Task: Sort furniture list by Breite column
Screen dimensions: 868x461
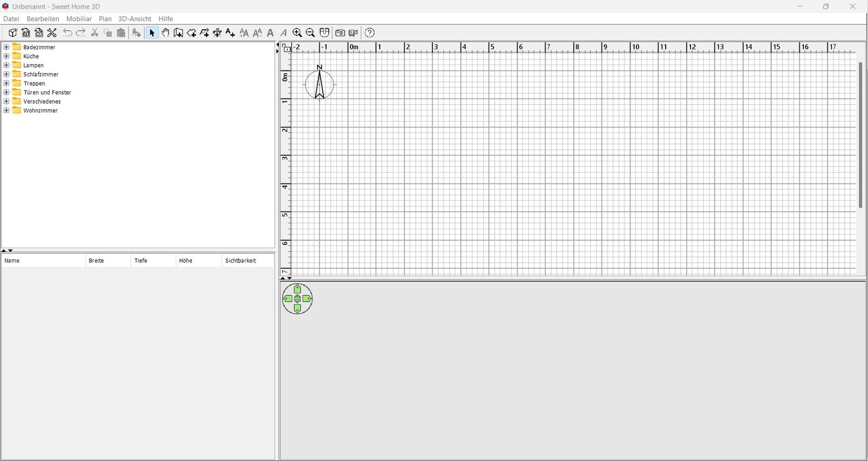Action: pos(108,261)
